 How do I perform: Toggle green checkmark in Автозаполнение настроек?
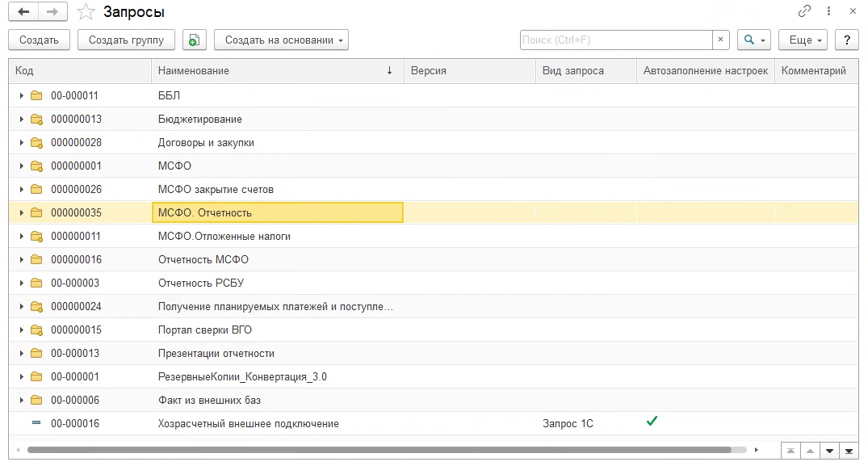(x=652, y=421)
